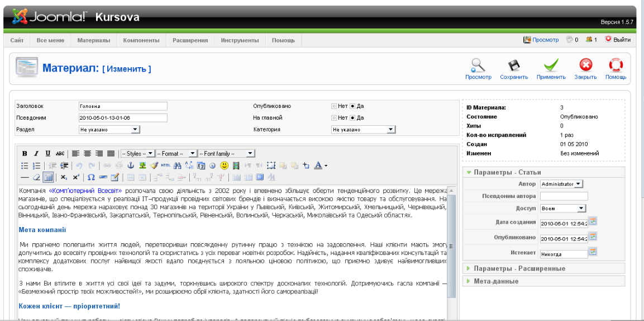Open find with the binoculars icon
Viewport: 644px width, 321px height.
[x=178, y=166]
